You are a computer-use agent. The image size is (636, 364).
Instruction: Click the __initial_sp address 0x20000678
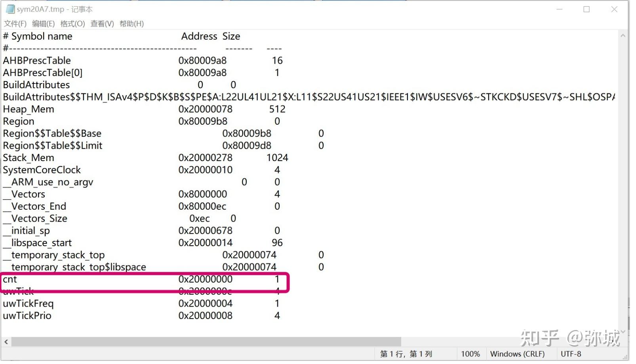pyautogui.click(x=206, y=231)
